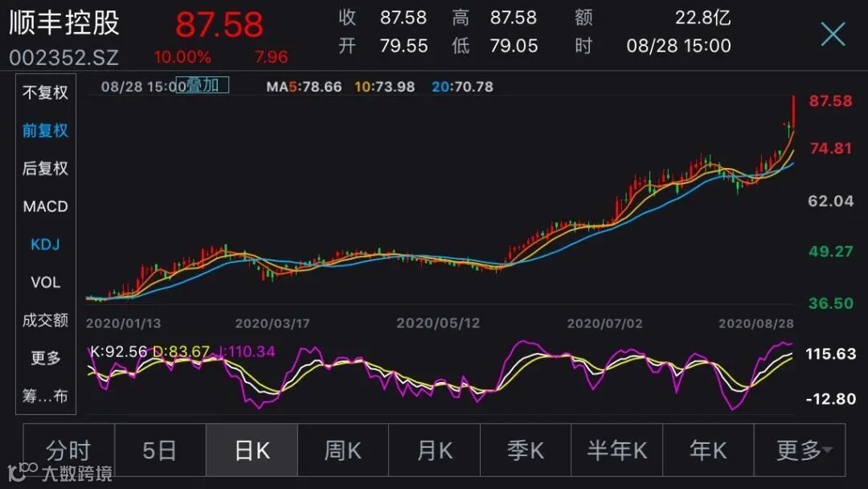The height and width of the screenshot is (489, 868).
Task: Click the 10.00% change percentage
Action: point(182,57)
